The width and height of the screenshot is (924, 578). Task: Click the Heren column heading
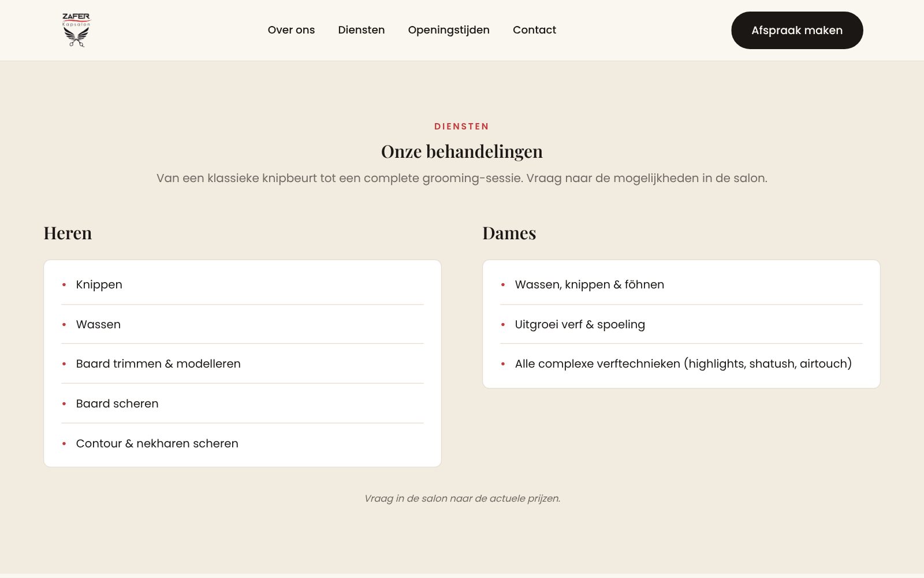point(68,233)
